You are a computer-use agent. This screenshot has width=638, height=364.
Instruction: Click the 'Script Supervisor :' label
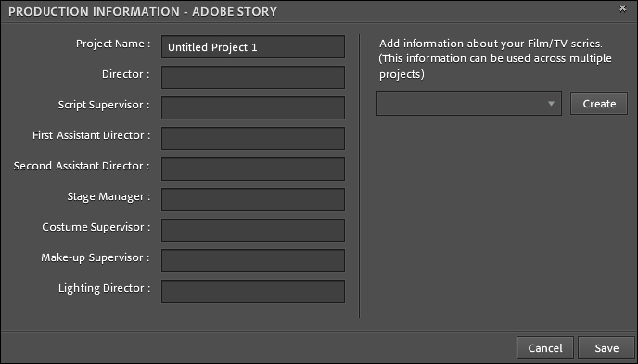coord(104,105)
